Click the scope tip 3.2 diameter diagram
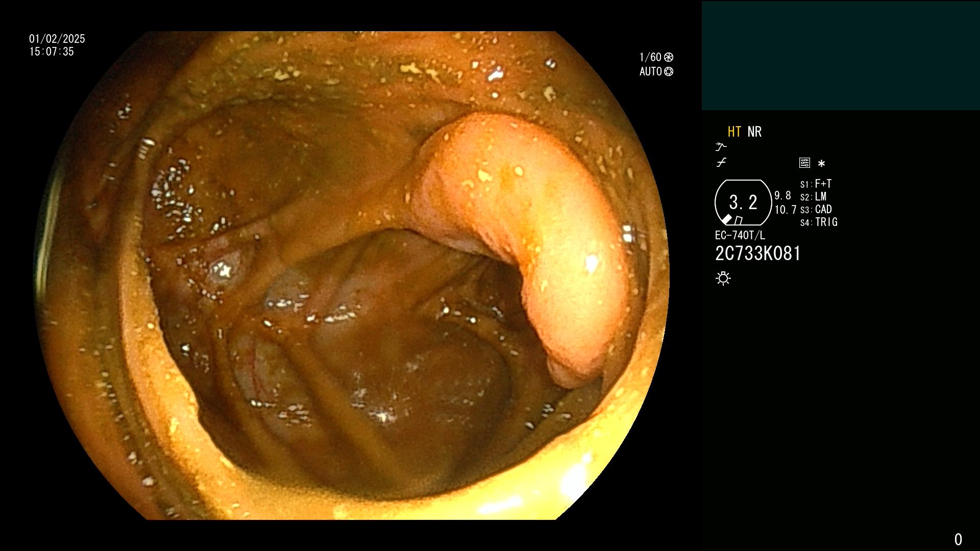 [x=743, y=203]
